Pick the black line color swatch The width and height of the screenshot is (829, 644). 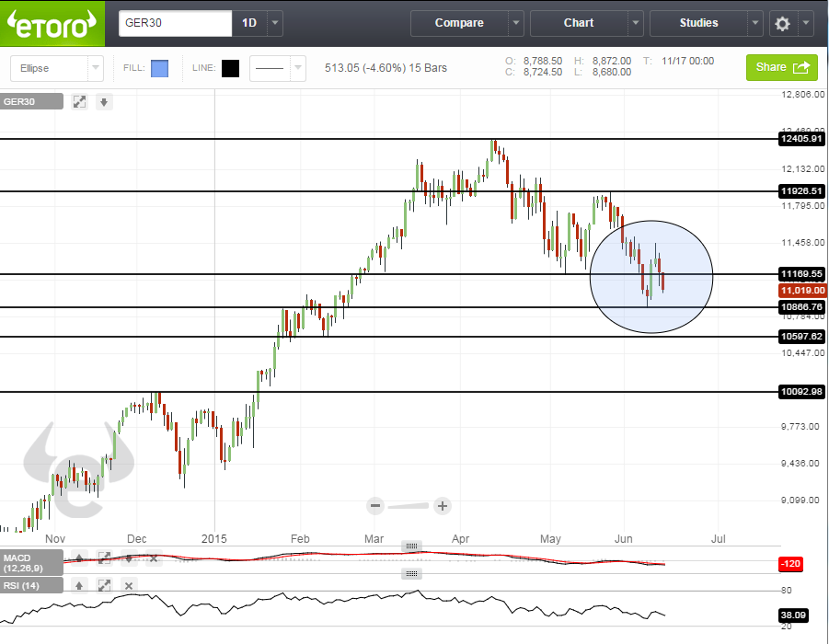(x=231, y=68)
